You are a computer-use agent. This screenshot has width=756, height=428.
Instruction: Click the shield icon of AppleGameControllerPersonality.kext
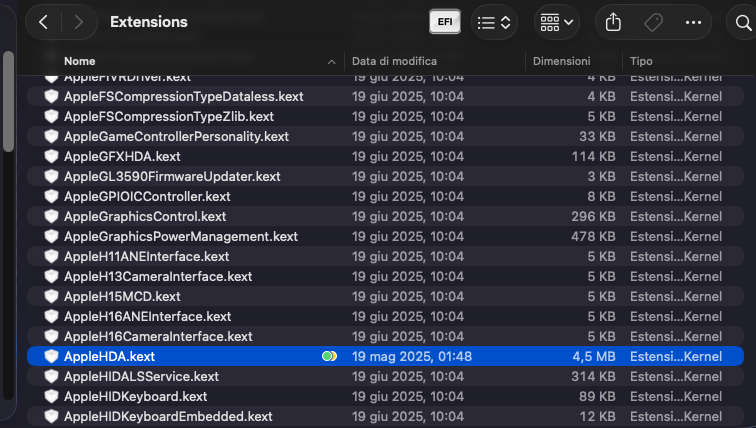[x=51, y=136]
